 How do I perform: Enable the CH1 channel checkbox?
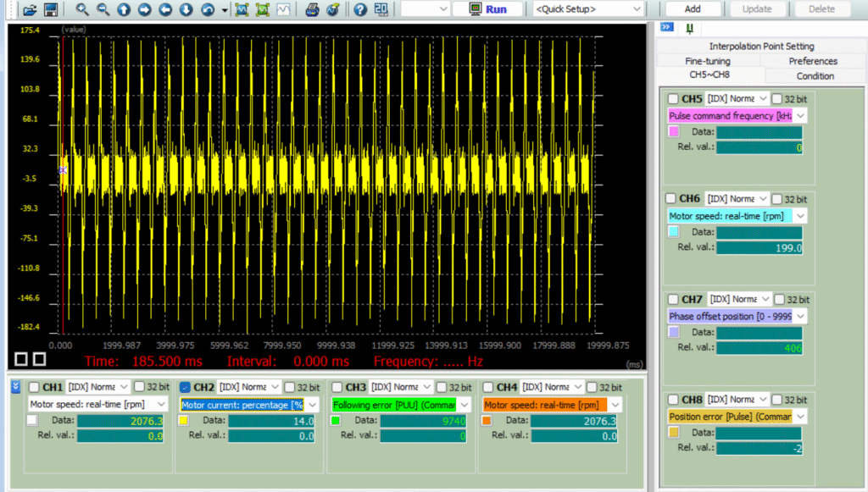pos(35,386)
